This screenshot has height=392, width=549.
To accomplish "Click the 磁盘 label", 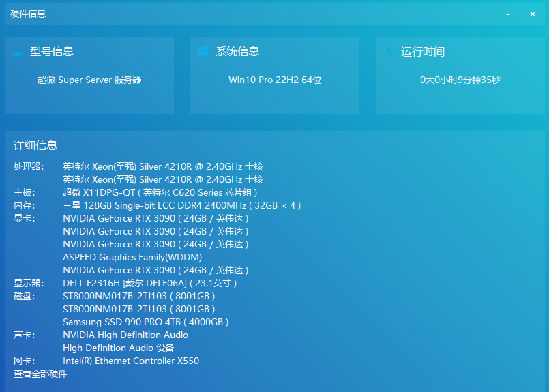I will point(24,296).
